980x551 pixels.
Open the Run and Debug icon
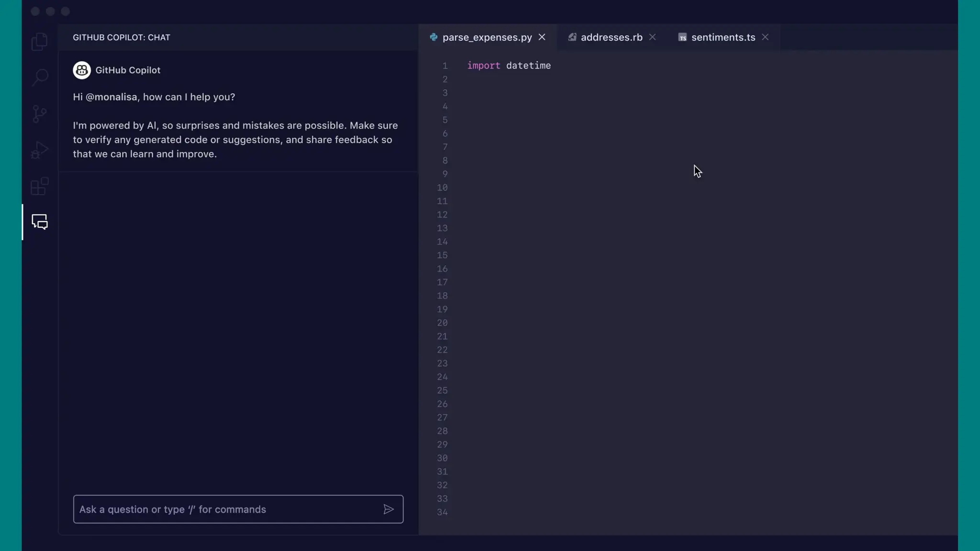(x=39, y=150)
